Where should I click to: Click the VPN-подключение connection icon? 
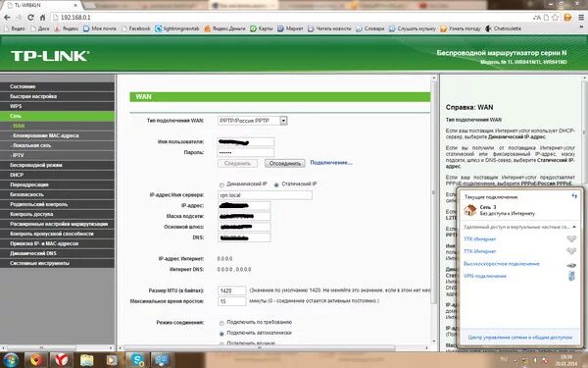coord(571,276)
